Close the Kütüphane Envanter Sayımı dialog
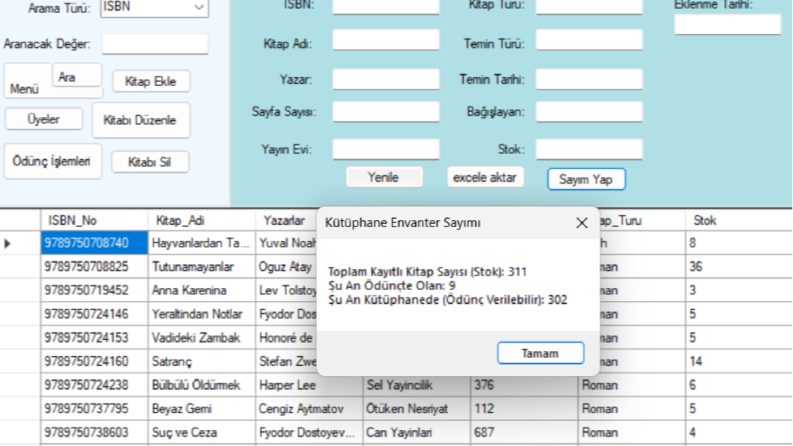 pyautogui.click(x=582, y=222)
